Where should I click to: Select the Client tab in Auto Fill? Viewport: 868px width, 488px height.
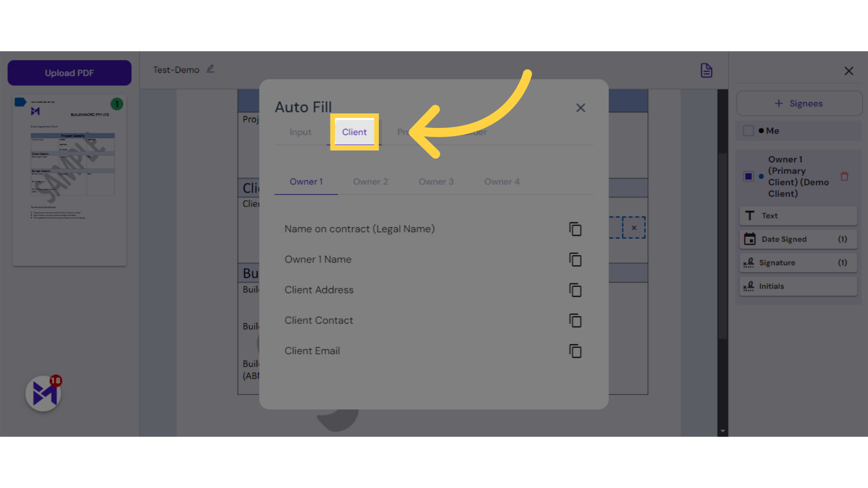tap(354, 131)
